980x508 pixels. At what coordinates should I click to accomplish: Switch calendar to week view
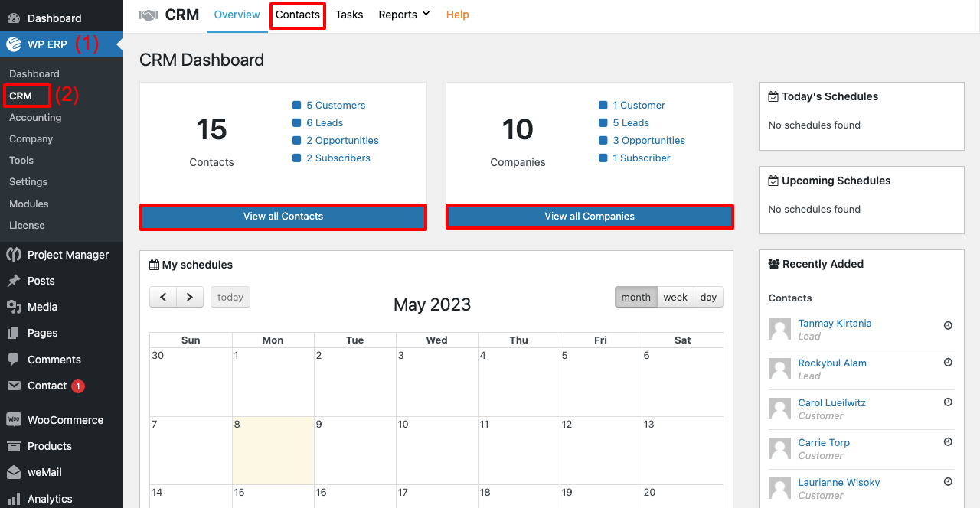point(675,297)
